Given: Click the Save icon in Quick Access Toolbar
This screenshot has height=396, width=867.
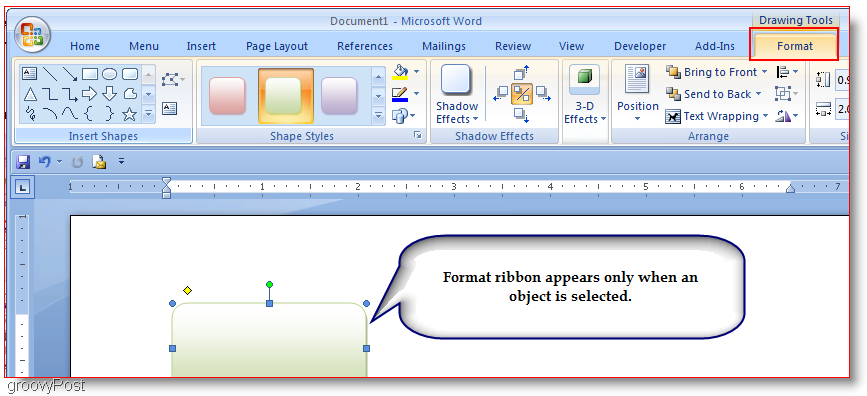Looking at the screenshot, I should coord(23,161).
